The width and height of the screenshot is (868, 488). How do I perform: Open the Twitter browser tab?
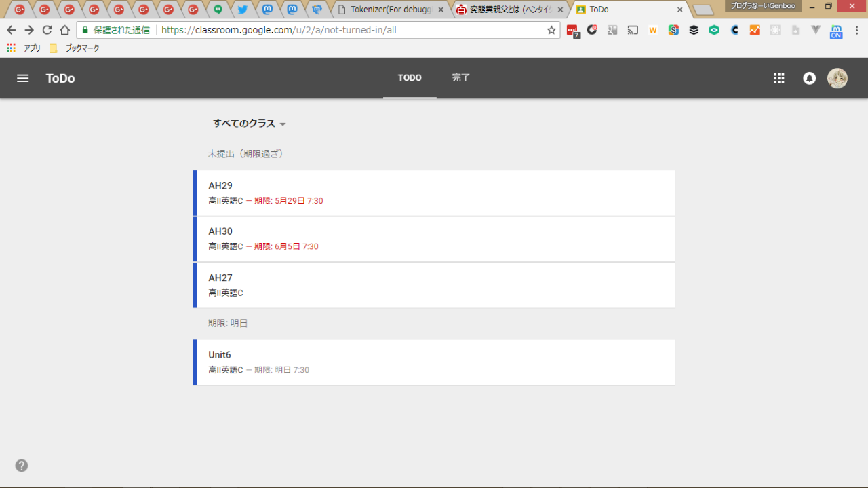pos(242,10)
